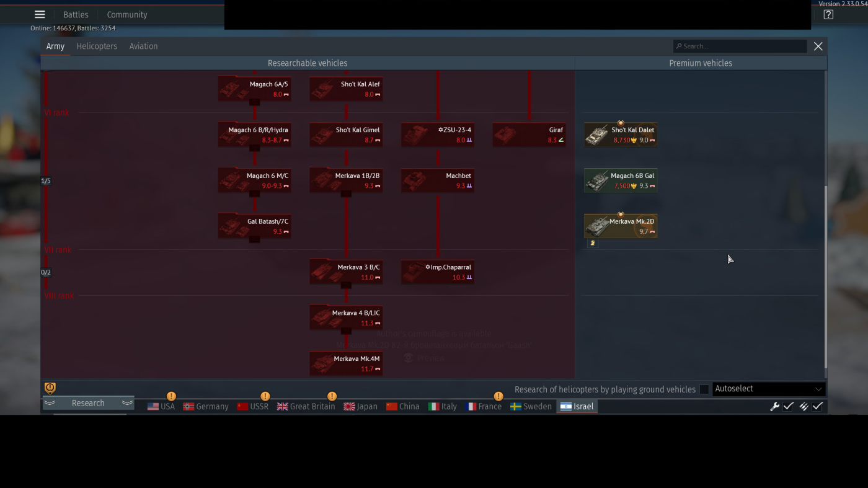Click the "0/2" rank progress counter
The height and width of the screenshot is (488, 868).
point(46,272)
